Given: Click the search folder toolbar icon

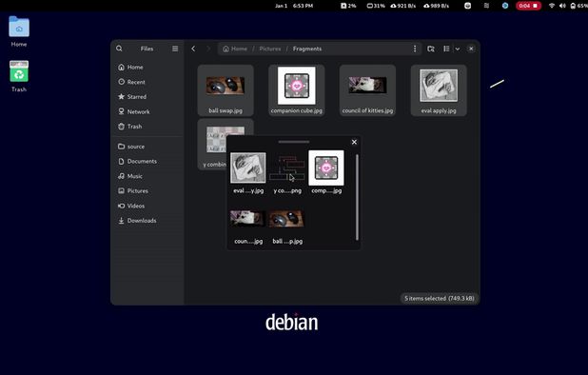Looking at the screenshot, I should click(x=430, y=49).
